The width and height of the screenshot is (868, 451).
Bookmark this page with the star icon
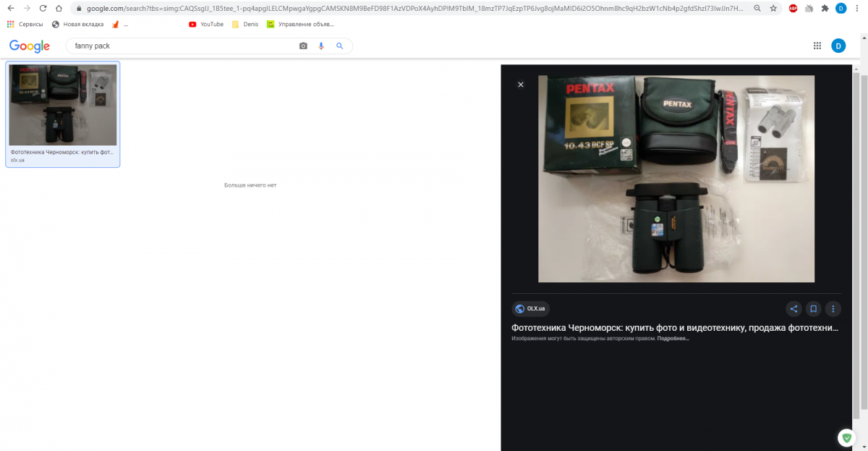773,8
